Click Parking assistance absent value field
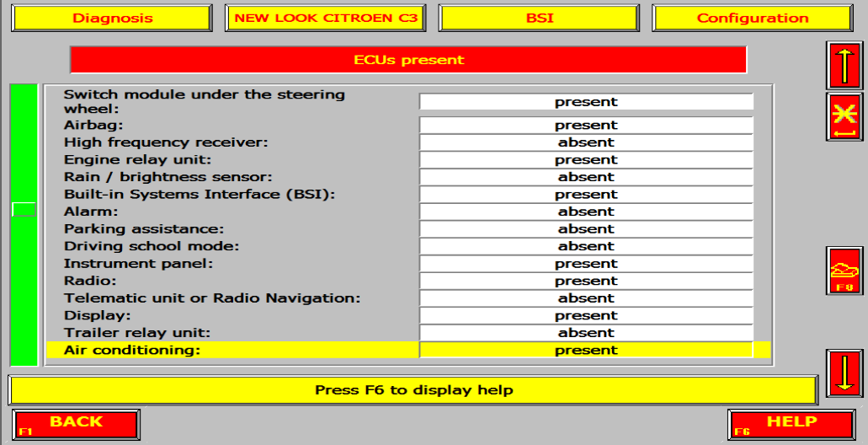 click(x=586, y=229)
